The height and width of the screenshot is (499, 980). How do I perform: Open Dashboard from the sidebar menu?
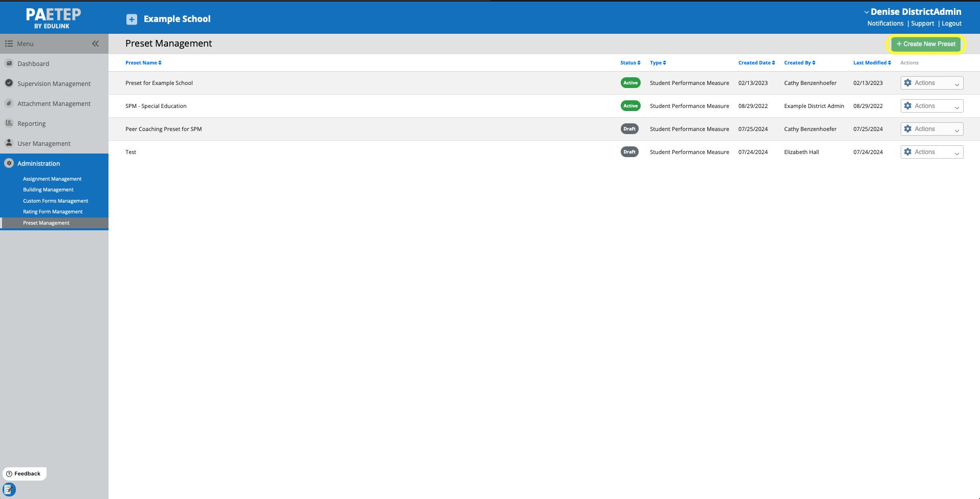click(33, 64)
